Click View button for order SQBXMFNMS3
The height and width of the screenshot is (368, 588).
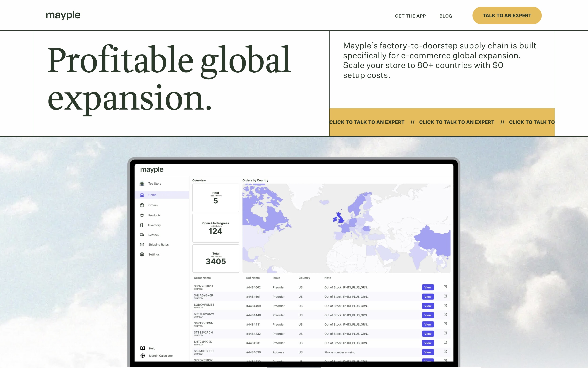pos(428,306)
